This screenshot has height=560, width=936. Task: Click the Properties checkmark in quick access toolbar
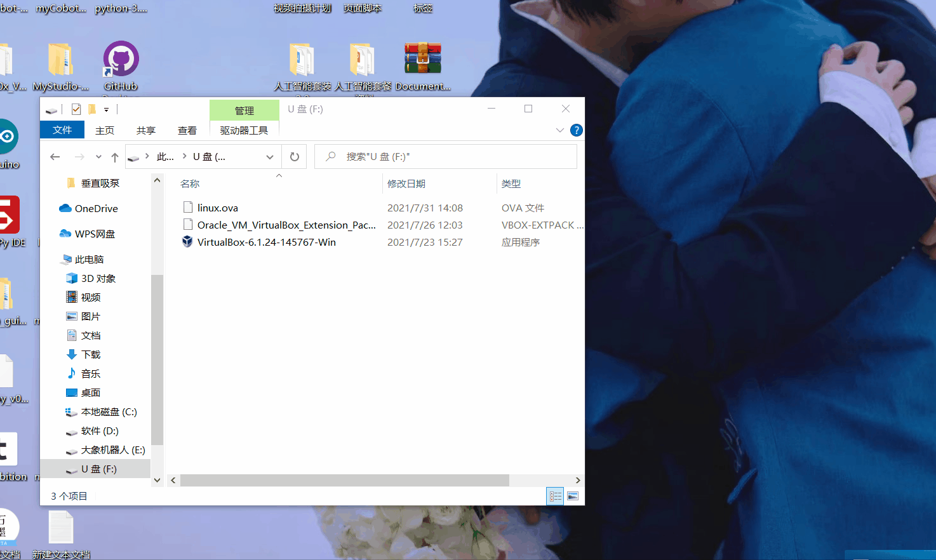76,109
